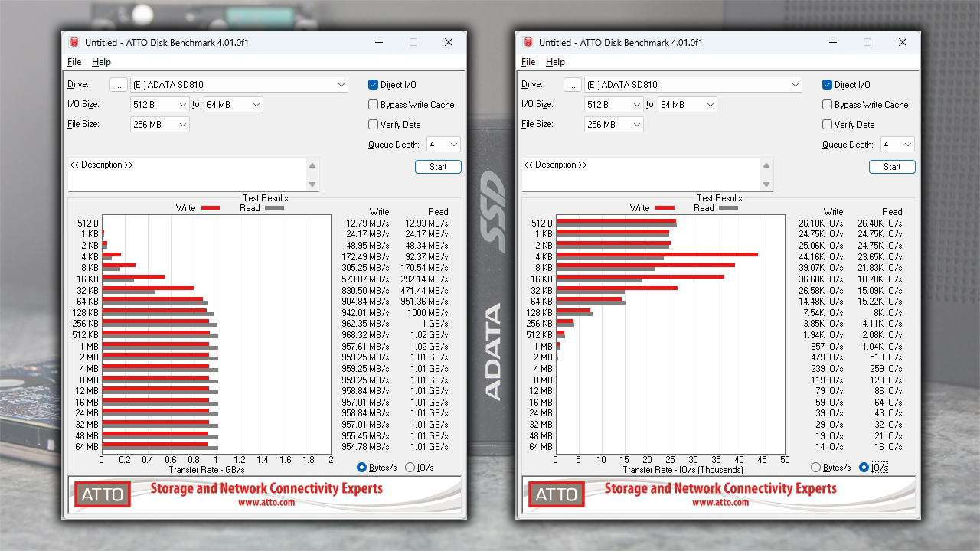Check Verify Data in the left window

coord(374,125)
